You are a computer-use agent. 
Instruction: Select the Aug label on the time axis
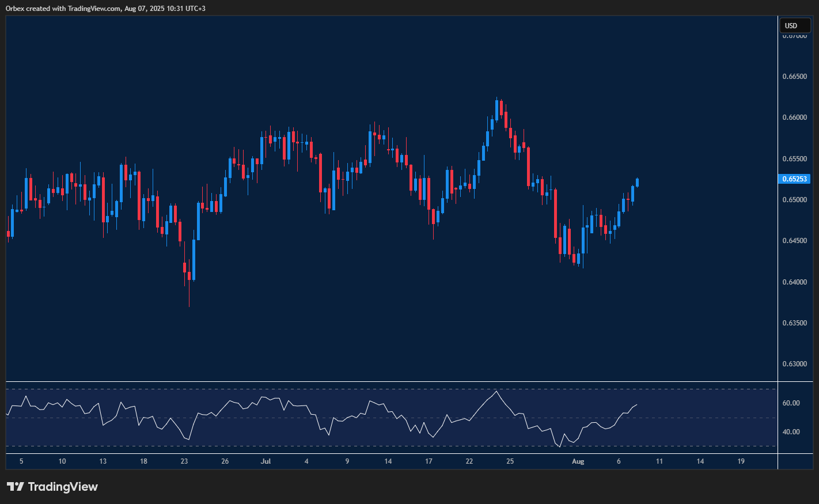pyautogui.click(x=578, y=461)
